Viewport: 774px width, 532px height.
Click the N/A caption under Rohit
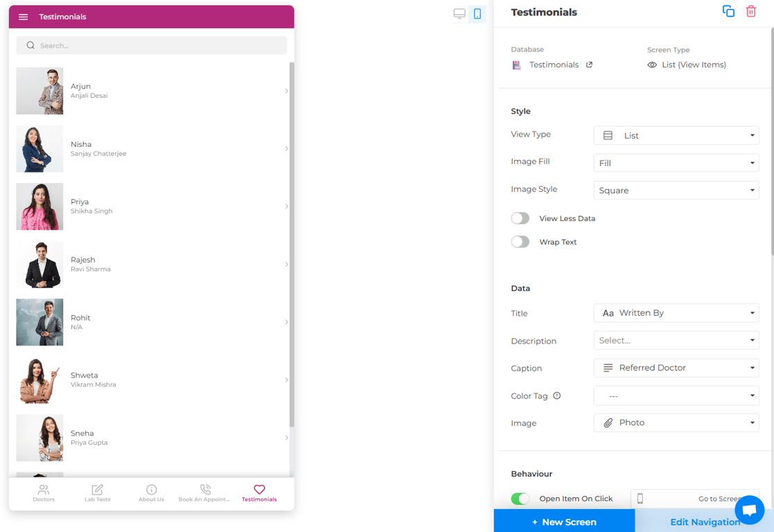(76, 327)
